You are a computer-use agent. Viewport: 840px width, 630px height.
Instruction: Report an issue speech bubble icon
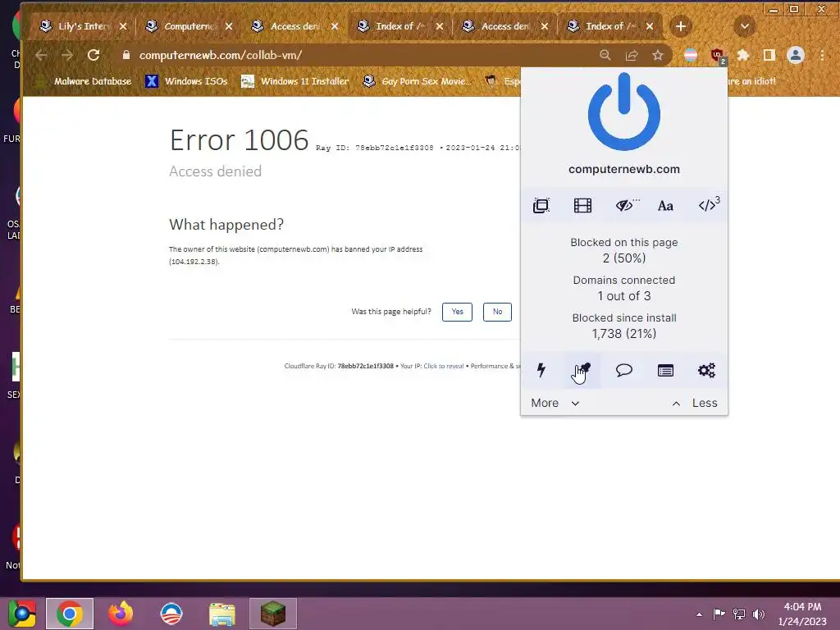click(623, 370)
